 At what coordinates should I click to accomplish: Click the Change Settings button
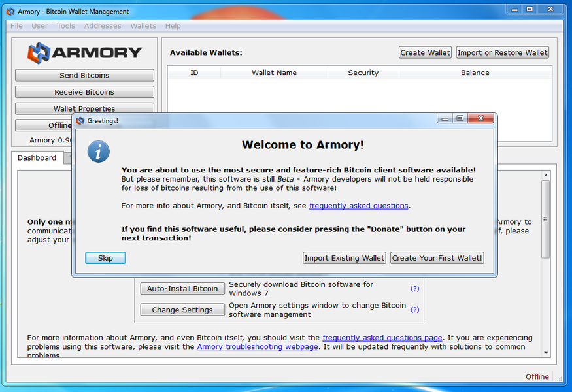pyautogui.click(x=182, y=310)
